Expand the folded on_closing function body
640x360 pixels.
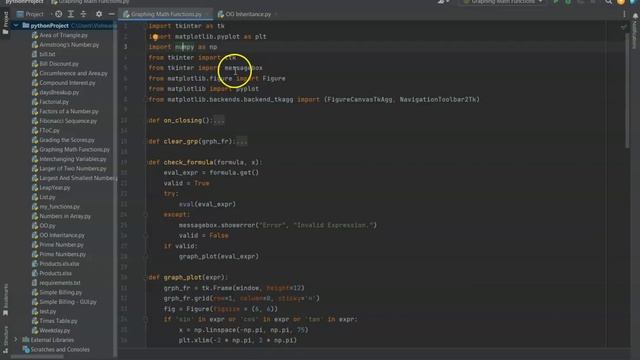218,120
